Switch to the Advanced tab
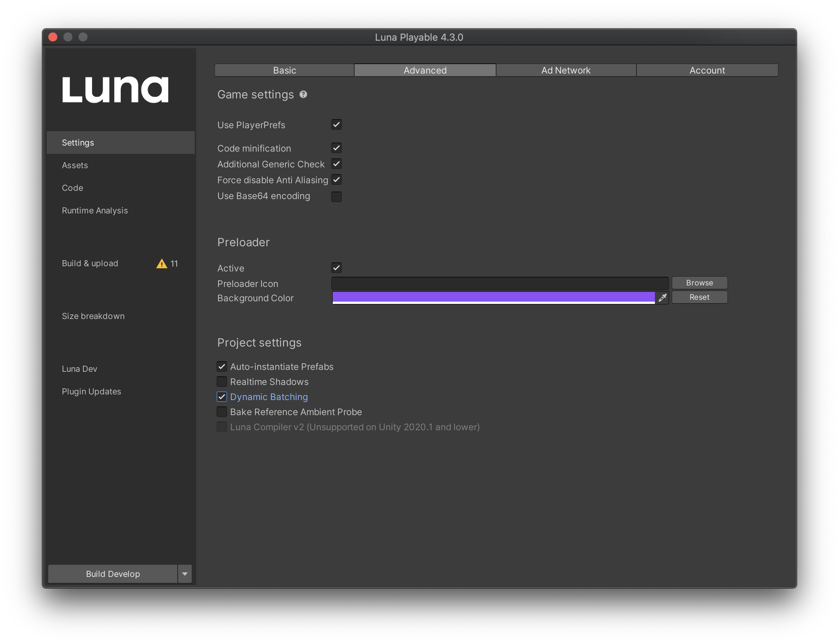The image size is (839, 644). (x=424, y=70)
